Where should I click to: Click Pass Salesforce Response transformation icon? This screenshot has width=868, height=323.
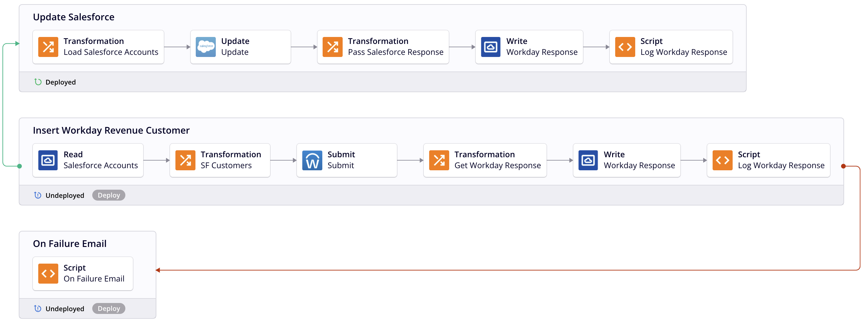pyautogui.click(x=333, y=47)
